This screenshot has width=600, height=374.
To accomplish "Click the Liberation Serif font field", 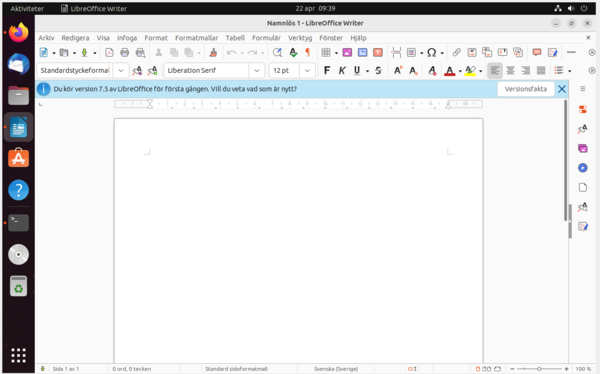I will click(207, 70).
